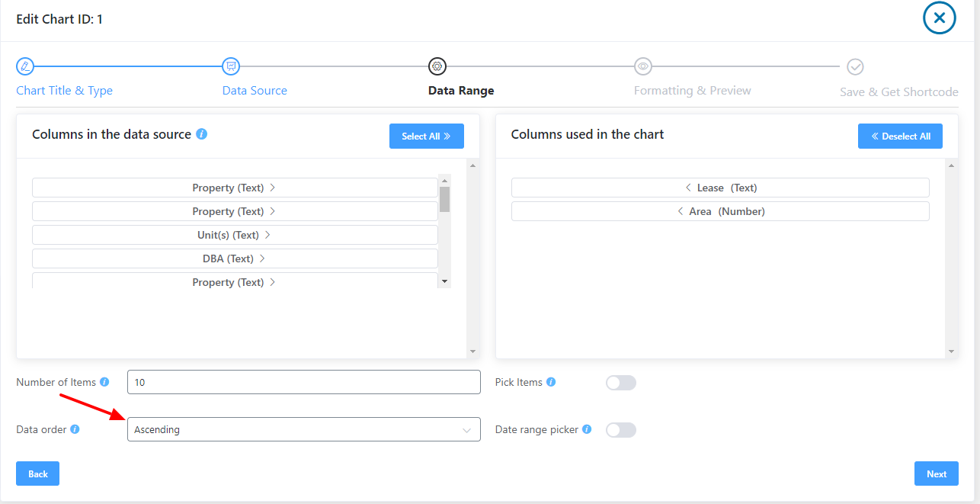Turn on the Date range picker toggle
Viewport: 980px width, 504px height.
click(620, 429)
